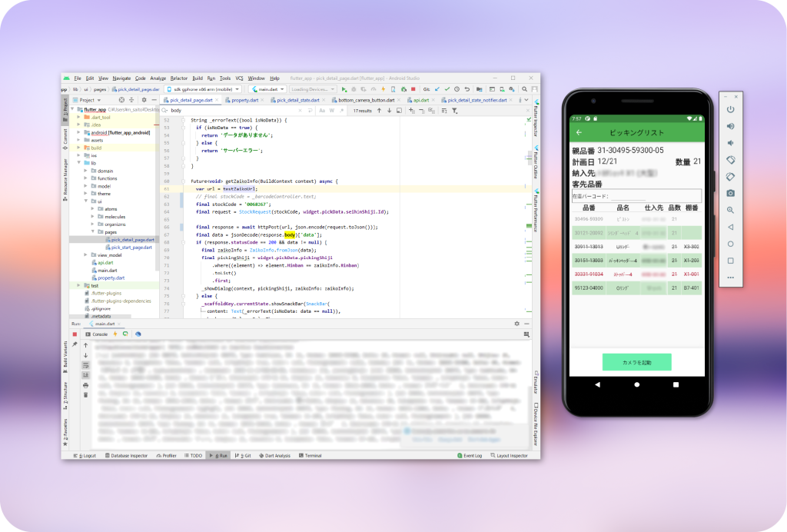
Task: Toggle soft-wrap in the Run console
Action: (x=85, y=365)
